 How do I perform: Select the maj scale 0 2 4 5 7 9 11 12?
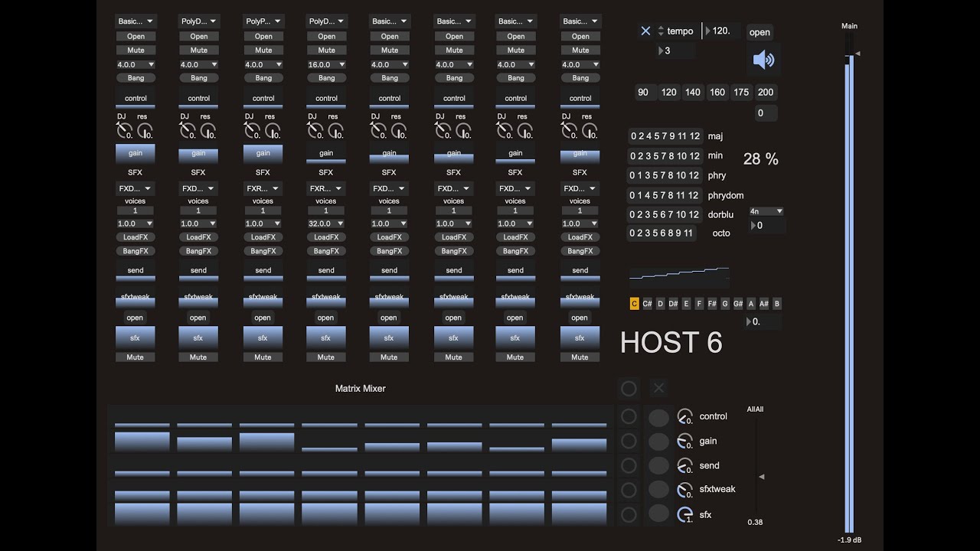click(x=665, y=136)
